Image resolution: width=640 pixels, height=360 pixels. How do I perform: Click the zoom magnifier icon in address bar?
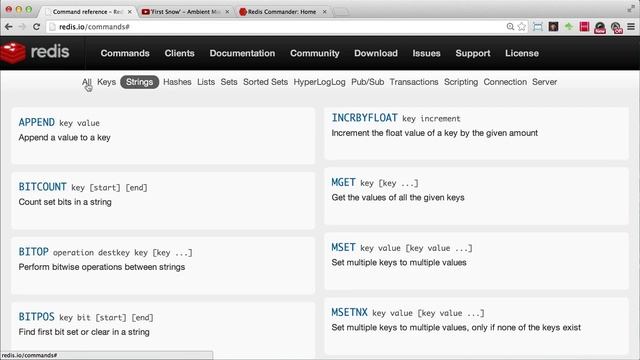point(510,27)
